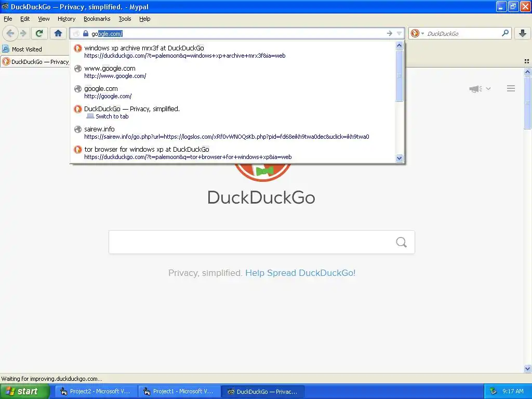Viewport: 532px width, 399px height.
Task: Open the Help menu
Action: tap(144, 19)
